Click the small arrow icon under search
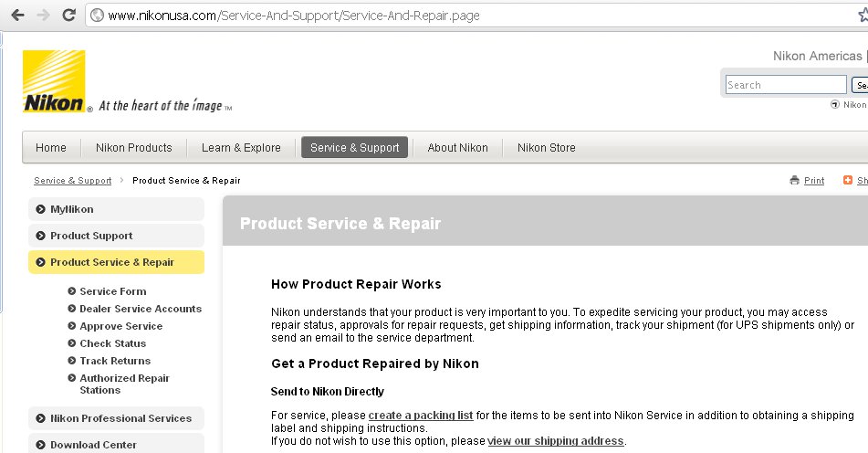The height and width of the screenshot is (453, 868). click(835, 104)
